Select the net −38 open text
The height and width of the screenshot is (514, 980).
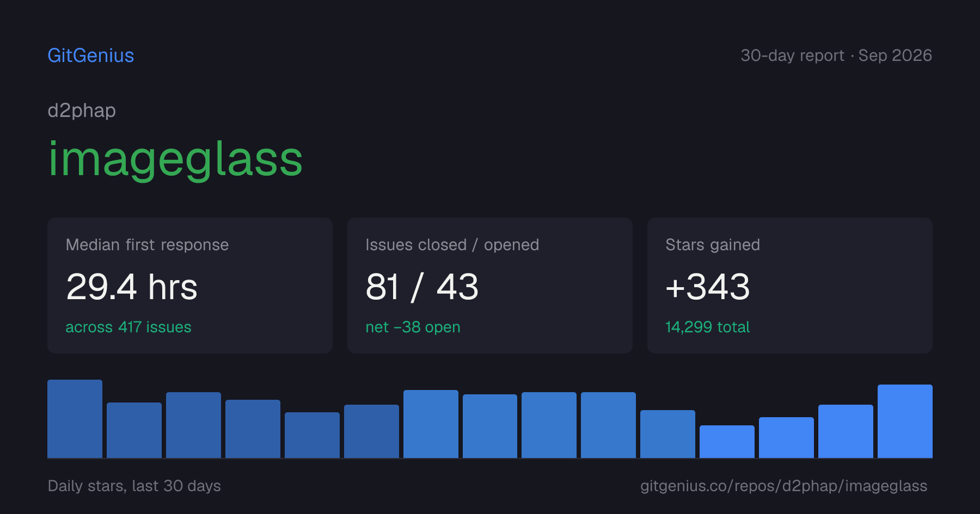click(x=413, y=327)
